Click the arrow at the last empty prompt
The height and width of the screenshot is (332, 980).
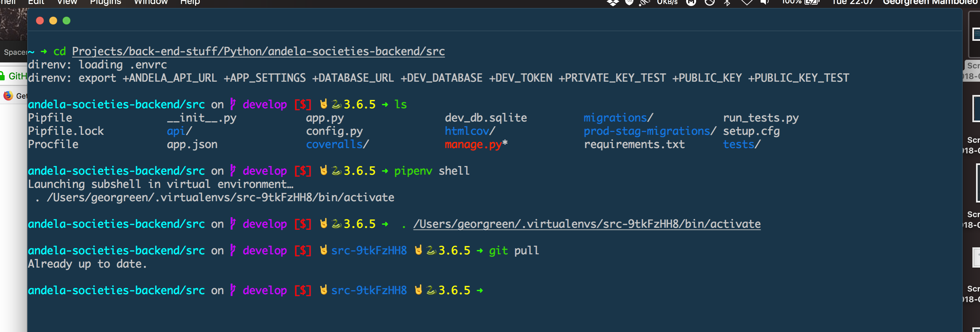(480, 290)
